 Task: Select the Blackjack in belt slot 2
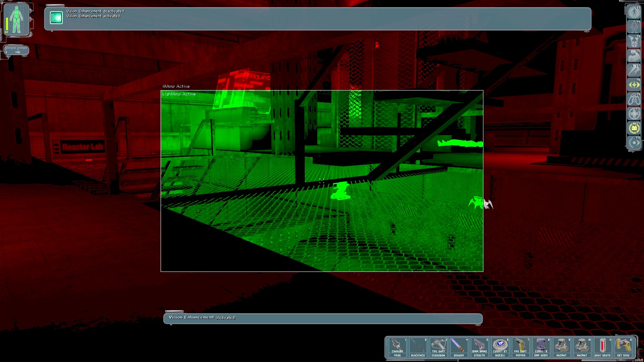[x=418, y=348]
